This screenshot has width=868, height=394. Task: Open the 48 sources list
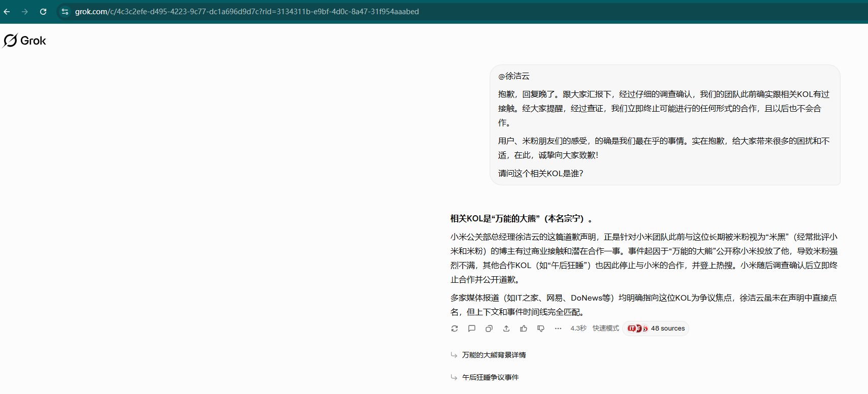pyautogui.click(x=656, y=329)
